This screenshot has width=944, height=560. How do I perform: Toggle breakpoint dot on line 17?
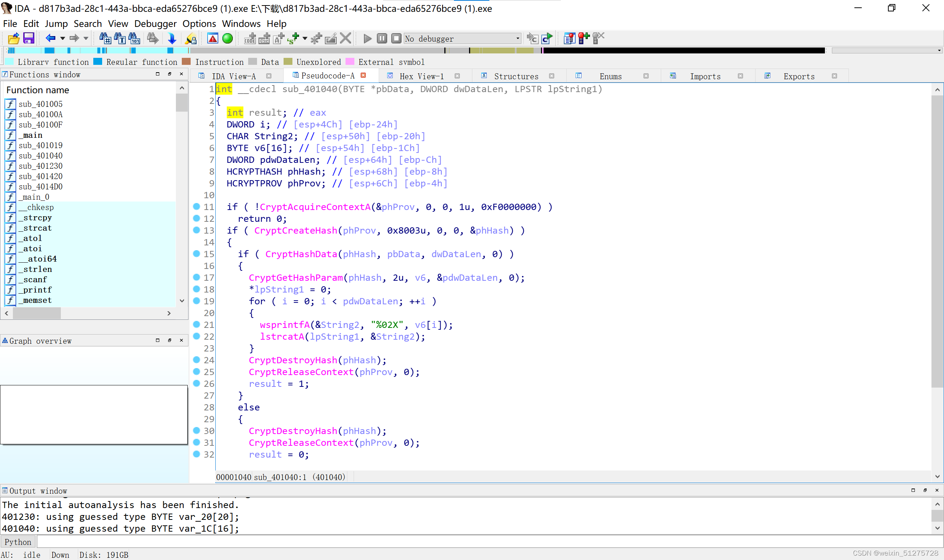pyautogui.click(x=196, y=277)
